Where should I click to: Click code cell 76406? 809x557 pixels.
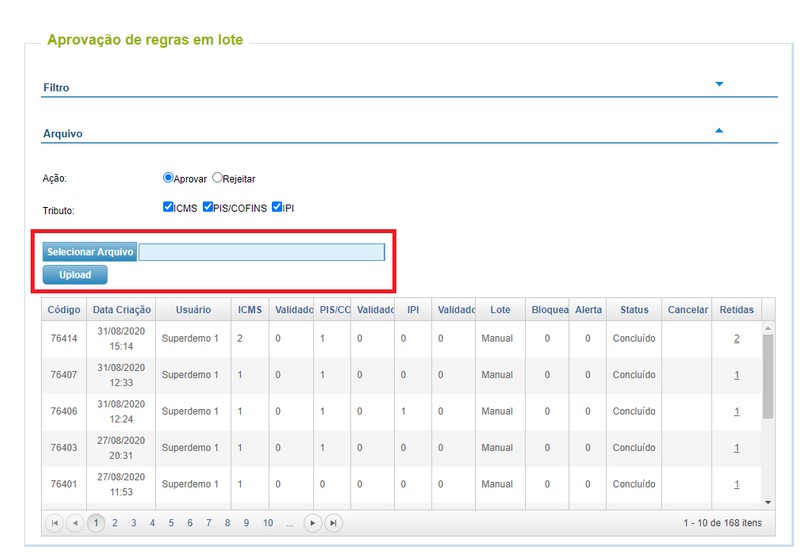64,412
